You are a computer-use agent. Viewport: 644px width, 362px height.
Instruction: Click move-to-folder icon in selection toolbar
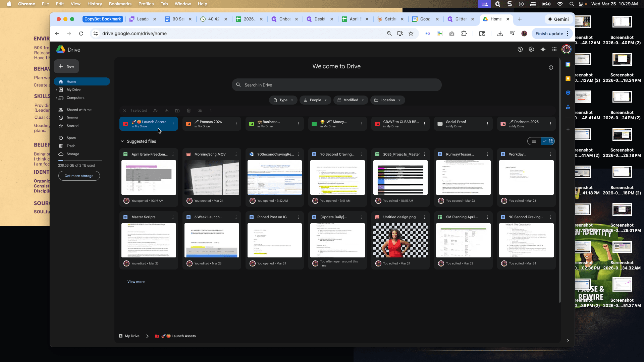coord(177,111)
